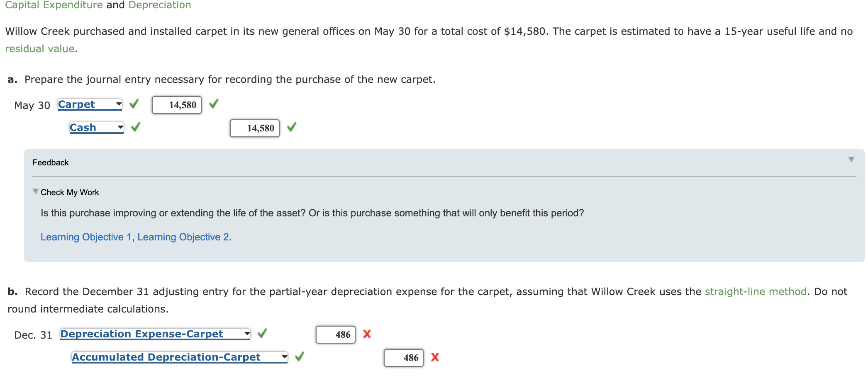Image resolution: width=868 pixels, height=378 pixels.
Task: Click the green checkmark next to 14,580 credit
Action: (x=292, y=128)
